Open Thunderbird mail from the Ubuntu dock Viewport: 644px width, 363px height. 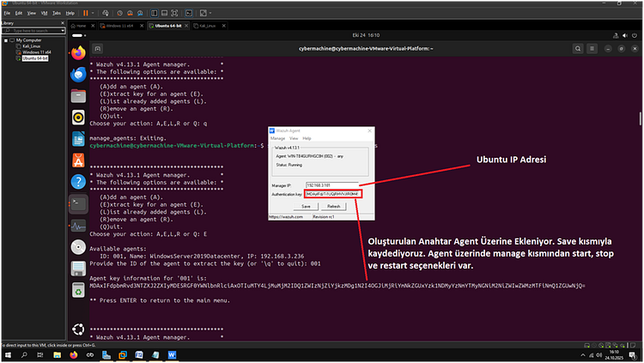78,75
